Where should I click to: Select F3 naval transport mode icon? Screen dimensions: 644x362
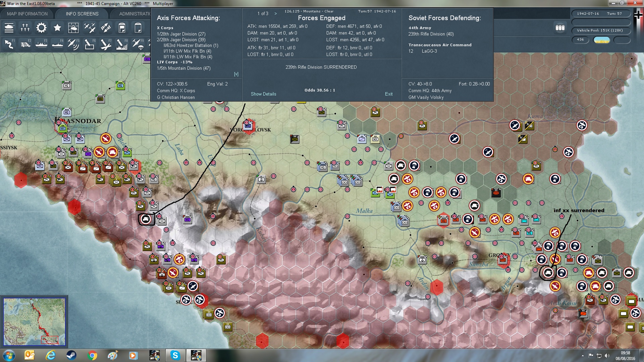coord(41,44)
